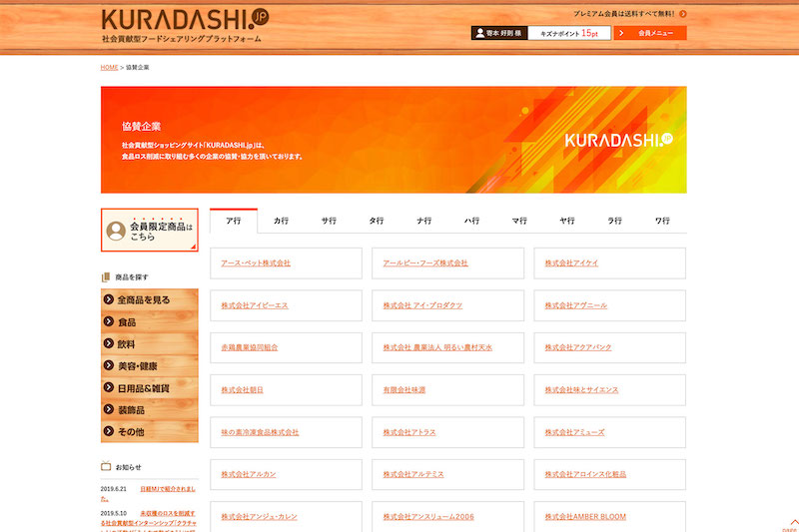
Task: Open 株式会社アヴニール link
Action: click(576, 305)
